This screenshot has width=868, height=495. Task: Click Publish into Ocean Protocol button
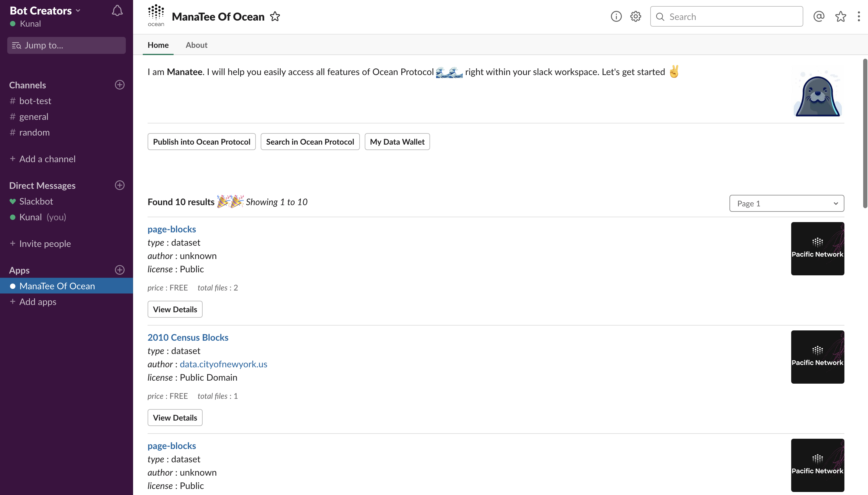point(201,142)
